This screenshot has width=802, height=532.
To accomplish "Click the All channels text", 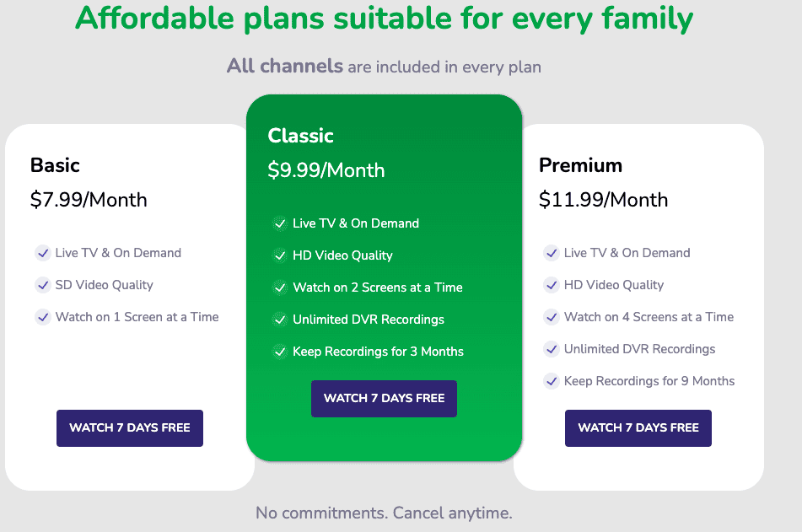I will [x=285, y=66].
